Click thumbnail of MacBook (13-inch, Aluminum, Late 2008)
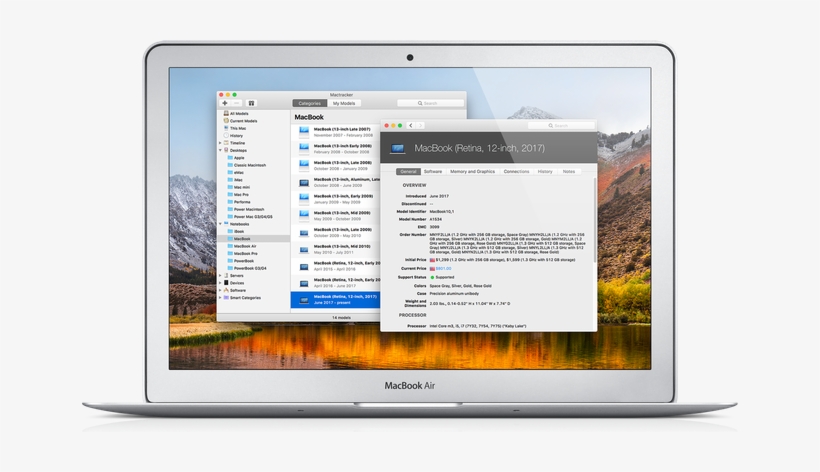This screenshot has height=472, width=820. click(304, 182)
